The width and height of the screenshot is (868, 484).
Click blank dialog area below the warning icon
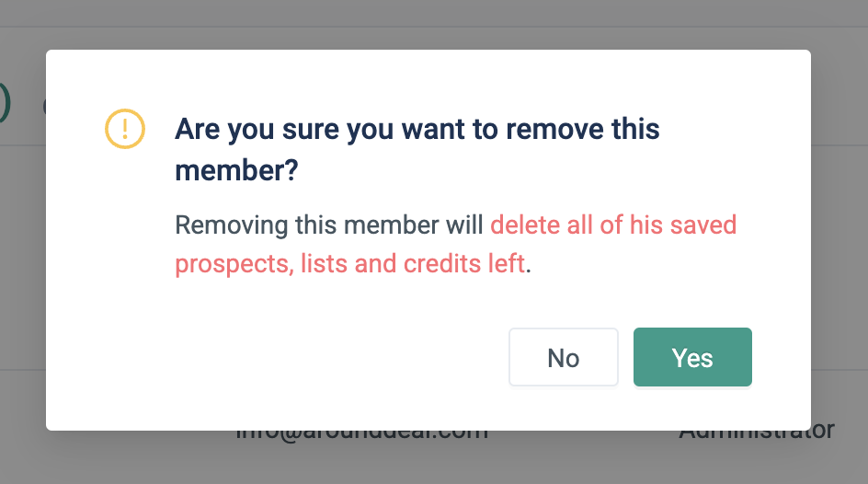point(125,276)
